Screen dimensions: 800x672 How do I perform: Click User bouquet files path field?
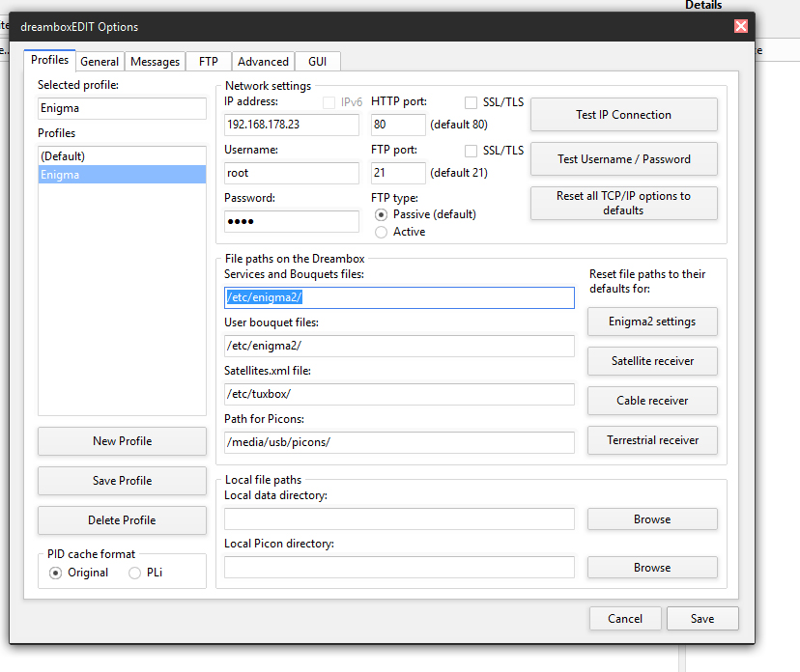coord(399,346)
